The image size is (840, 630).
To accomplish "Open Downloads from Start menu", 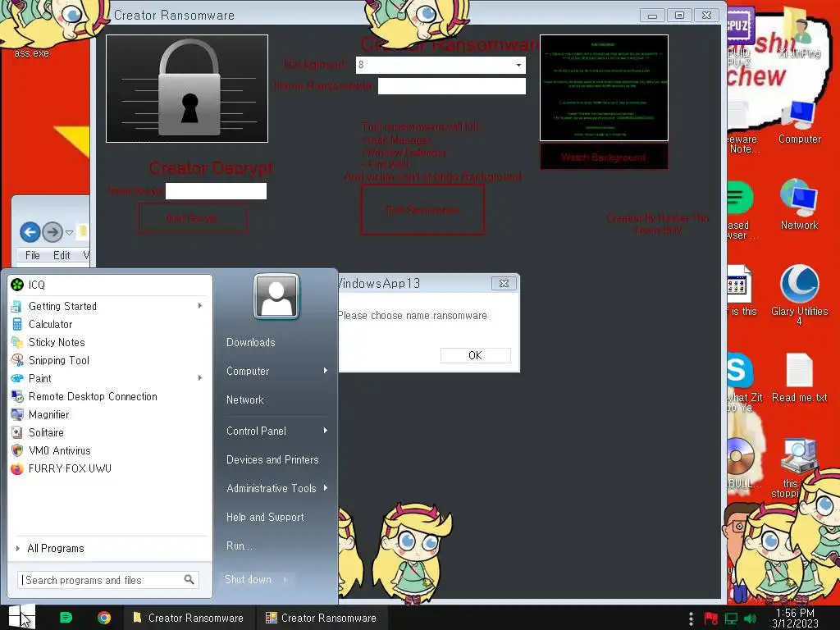I will [251, 342].
